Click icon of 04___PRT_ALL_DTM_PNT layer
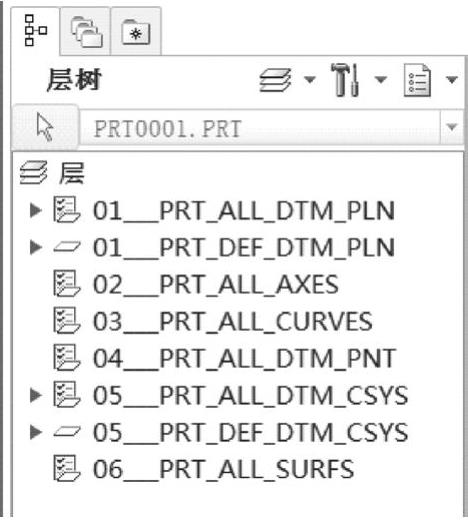This screenshot has width=468, height=528. coord(67,357)
